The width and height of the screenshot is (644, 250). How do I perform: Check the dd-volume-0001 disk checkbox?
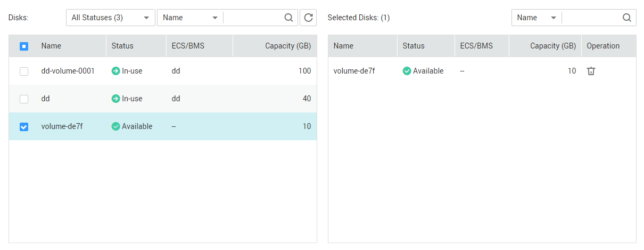tap(24, 71)
